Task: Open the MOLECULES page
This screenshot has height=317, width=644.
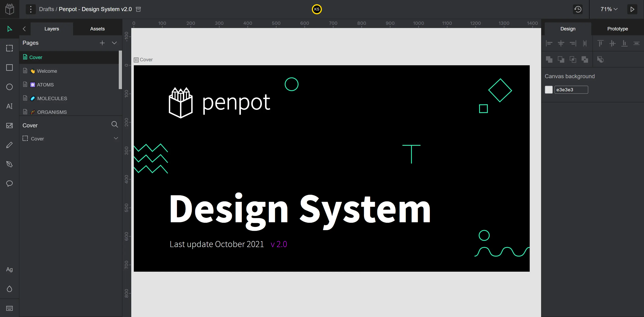Action: (x=69, y=98)
